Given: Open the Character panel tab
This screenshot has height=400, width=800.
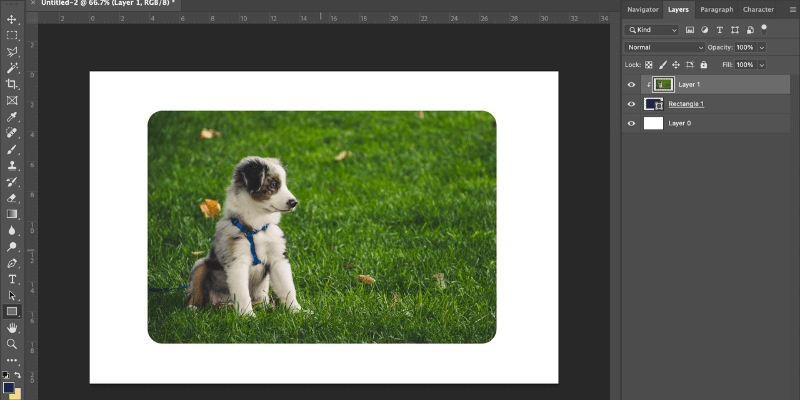Looking at the screenshot, I should (x=758, y=9).
